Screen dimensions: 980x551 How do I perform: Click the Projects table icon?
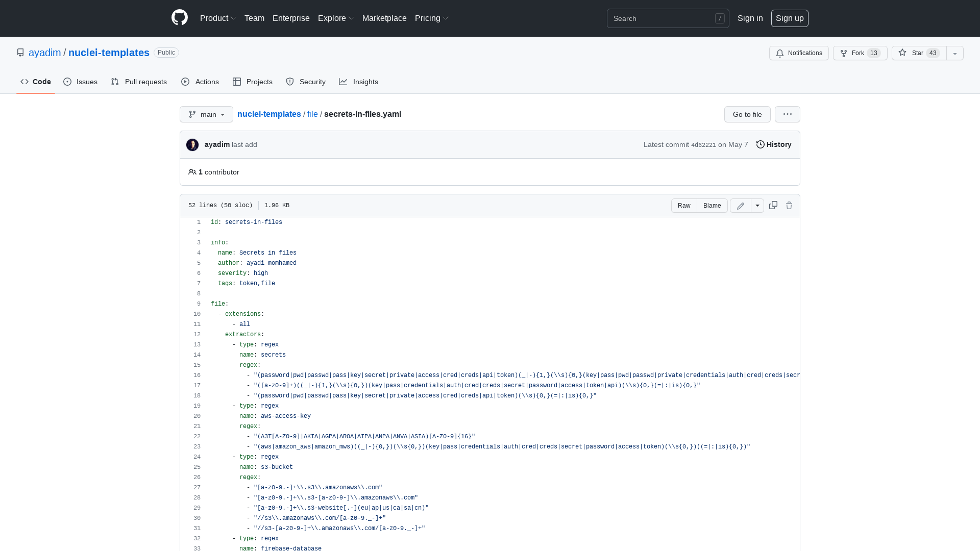tap(237, 82)
